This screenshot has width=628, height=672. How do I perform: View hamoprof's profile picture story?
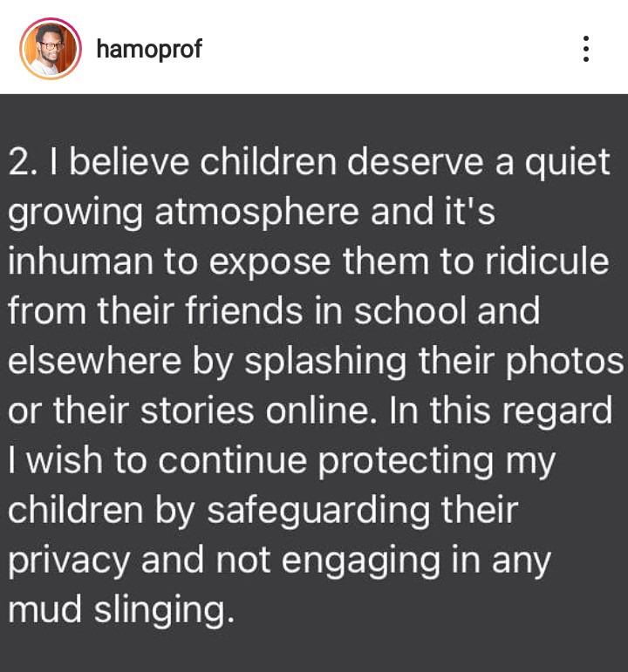click(x=51, y=49)
